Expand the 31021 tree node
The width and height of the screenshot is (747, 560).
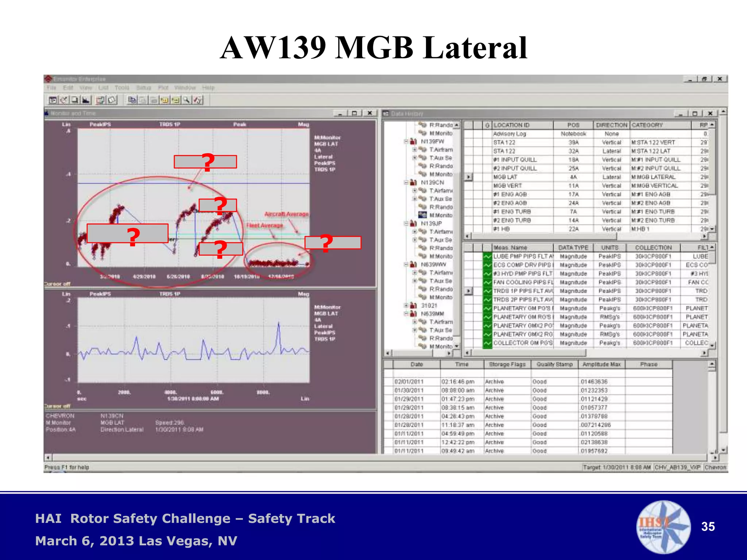point(406,306)
